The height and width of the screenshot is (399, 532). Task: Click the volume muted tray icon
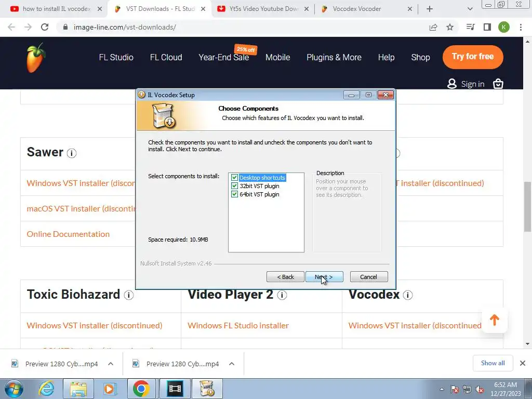coord(480,390)
